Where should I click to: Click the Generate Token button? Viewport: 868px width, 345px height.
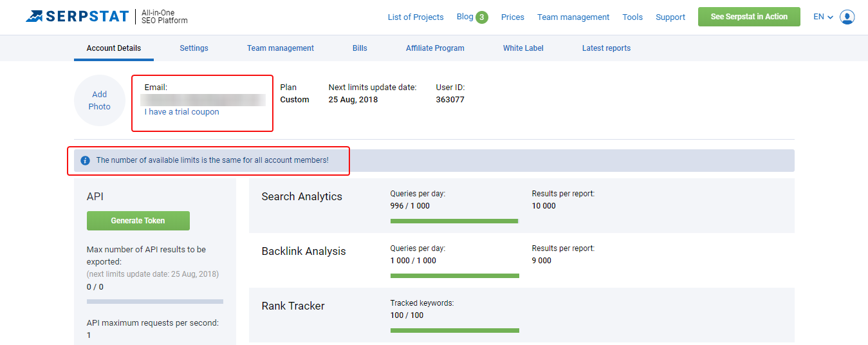pyautogui.click(x=138, y=221)
